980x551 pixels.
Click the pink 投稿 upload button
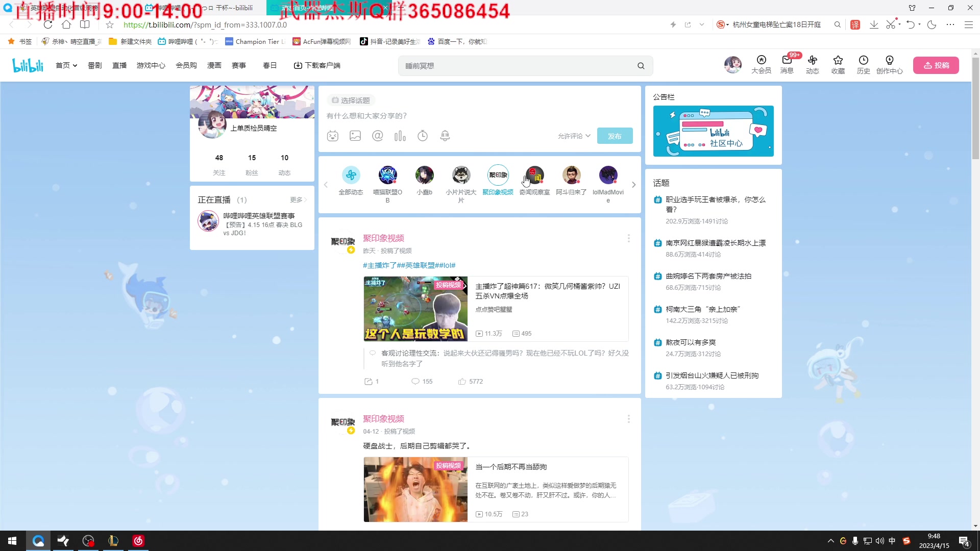936,65
